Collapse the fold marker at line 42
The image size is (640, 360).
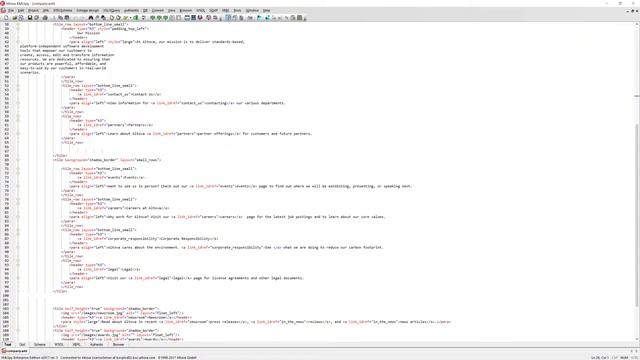coord(18,42)
